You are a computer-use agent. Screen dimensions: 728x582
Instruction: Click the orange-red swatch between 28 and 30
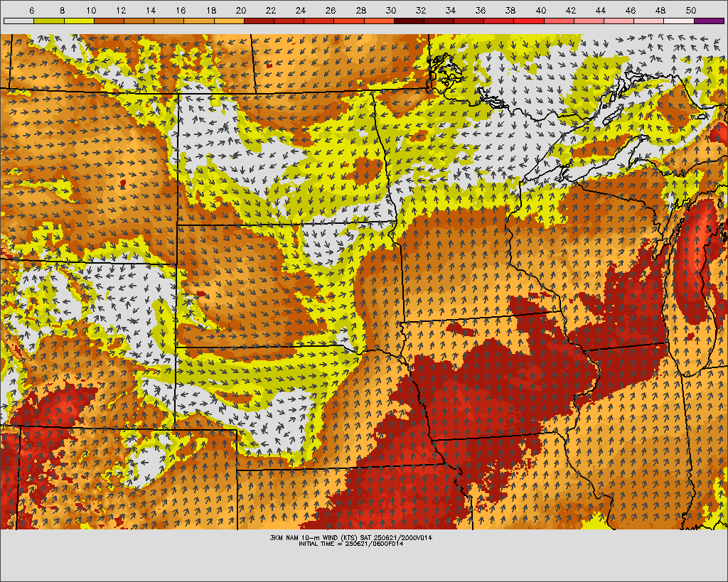[x=379, y=21]
